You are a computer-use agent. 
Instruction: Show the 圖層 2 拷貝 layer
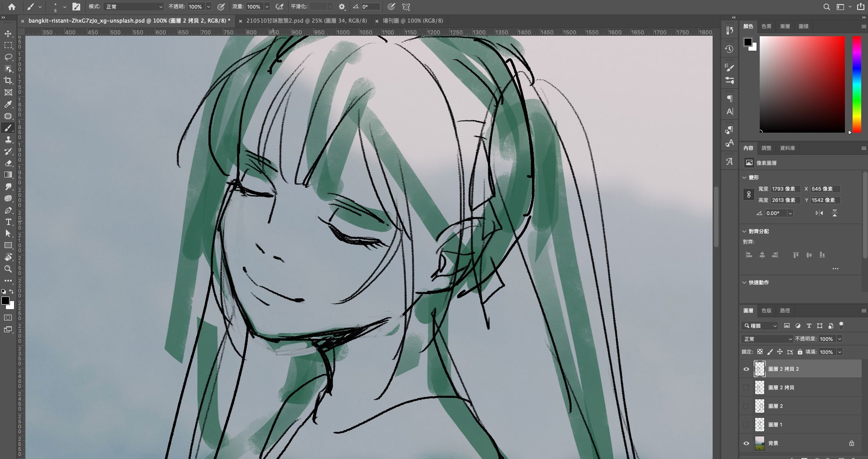[746, 387]
